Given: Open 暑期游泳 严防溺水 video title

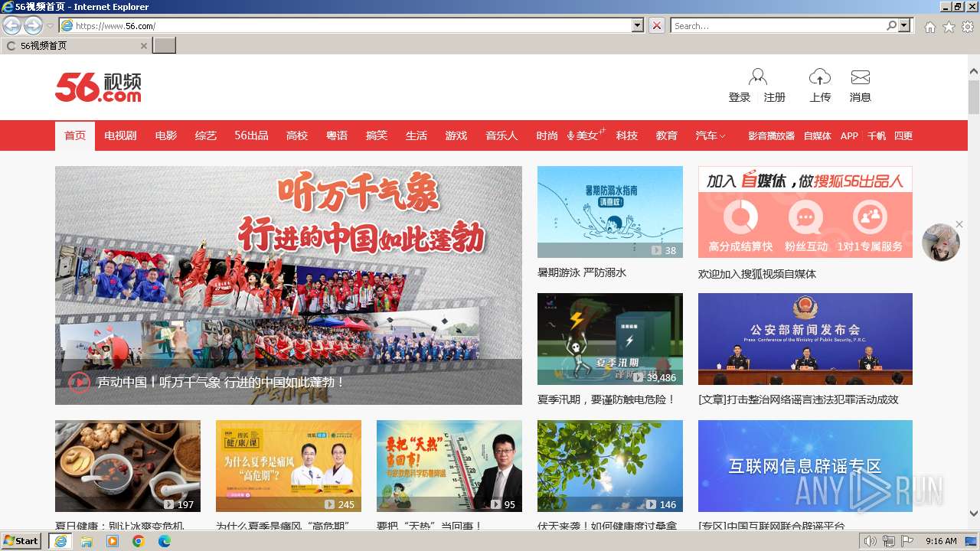Looking at the screenshot, I should [582, 272].
